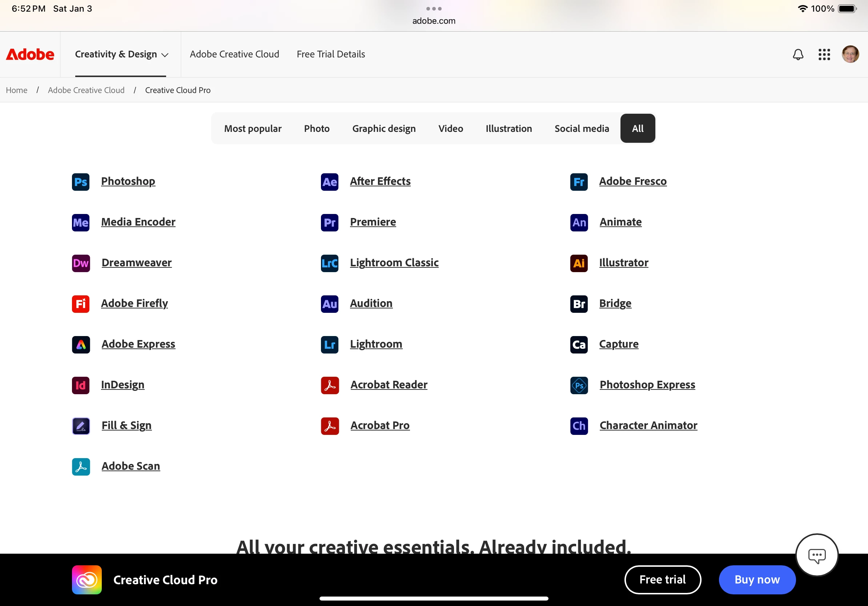The height and width of the screenshot is (606, 868).
Task: Select the Video tab
Action: (x=451, y=129)
